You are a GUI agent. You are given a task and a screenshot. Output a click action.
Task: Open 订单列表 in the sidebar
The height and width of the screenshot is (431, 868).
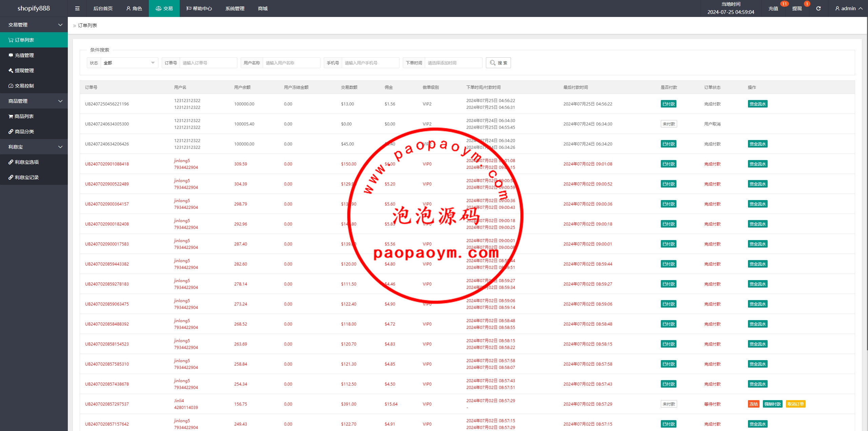(x=24, y=40)
